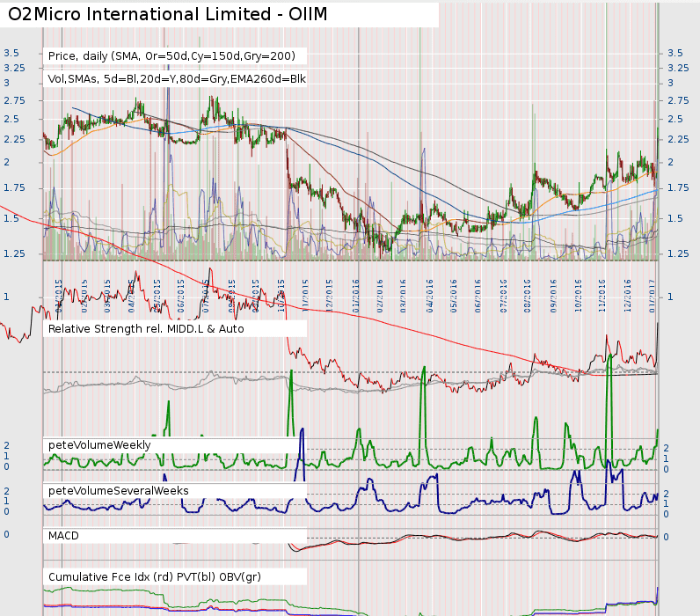
Task: Click the 2.25 value on the right price axis
Action: (679, 139)
